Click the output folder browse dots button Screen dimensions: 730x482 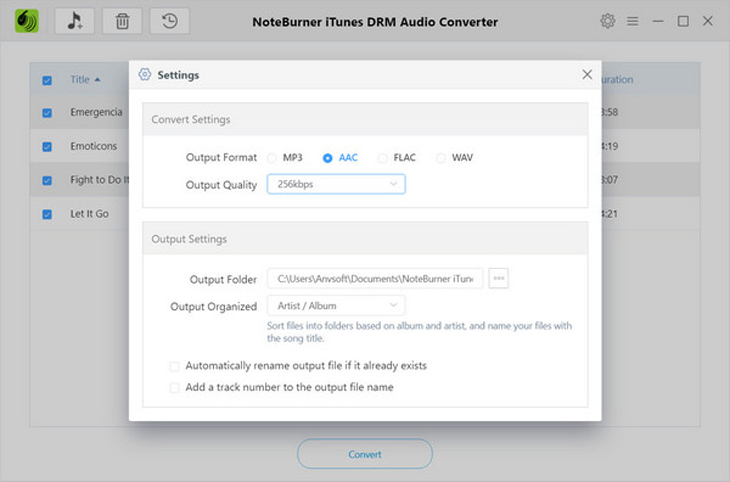(x=499, y=278)
